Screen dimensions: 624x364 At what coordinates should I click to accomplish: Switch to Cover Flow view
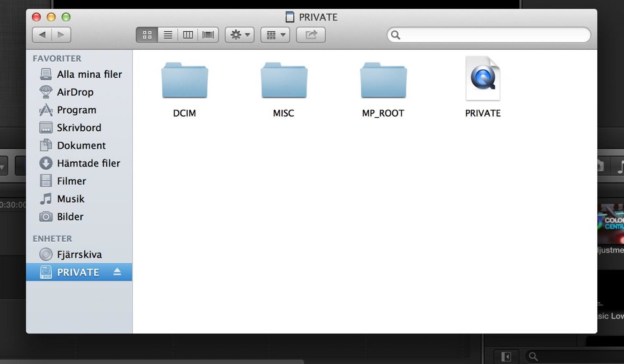(x=208, y=35)
